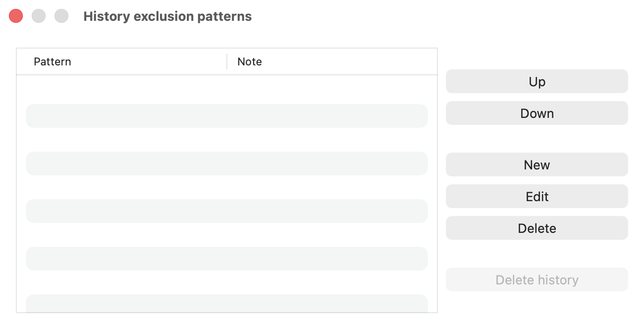Select the partially visible bottom shaded row
The height and width of the screenshot is (329, 644).
tap(226, 303)
